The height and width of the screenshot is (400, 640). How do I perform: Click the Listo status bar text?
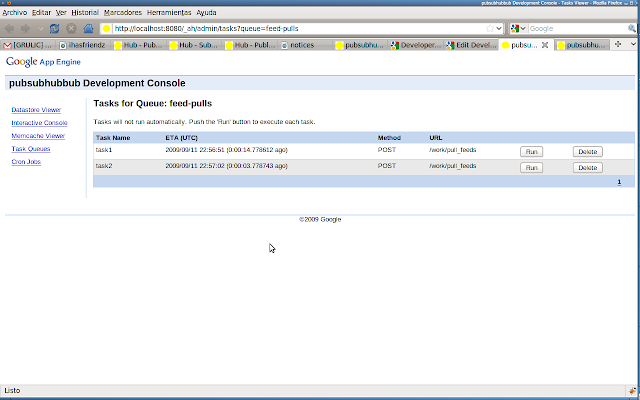click(12, 391)
